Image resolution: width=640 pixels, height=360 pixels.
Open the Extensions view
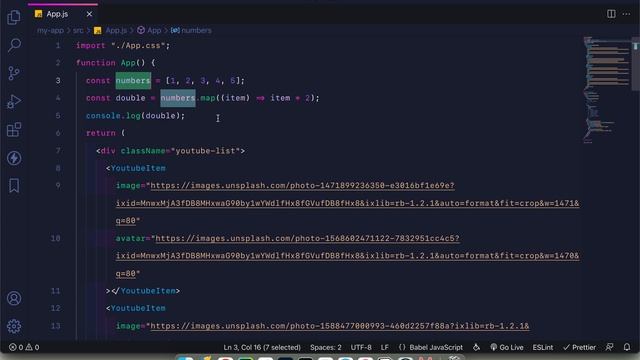tap(14, 130)
